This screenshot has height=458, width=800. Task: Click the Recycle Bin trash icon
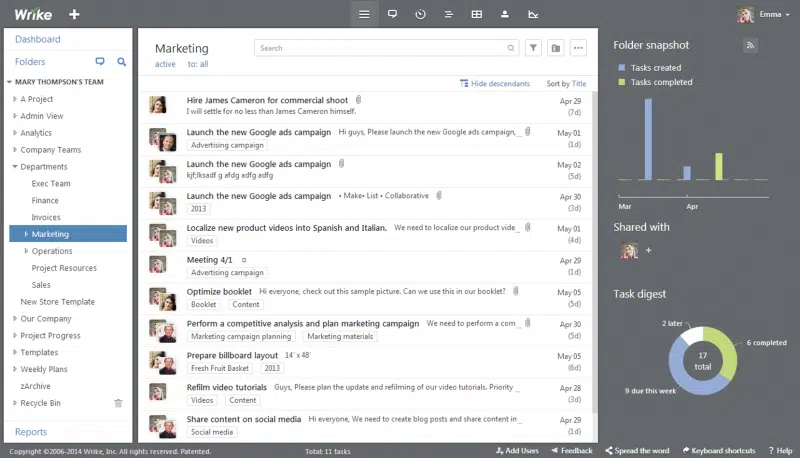(118, 403)
